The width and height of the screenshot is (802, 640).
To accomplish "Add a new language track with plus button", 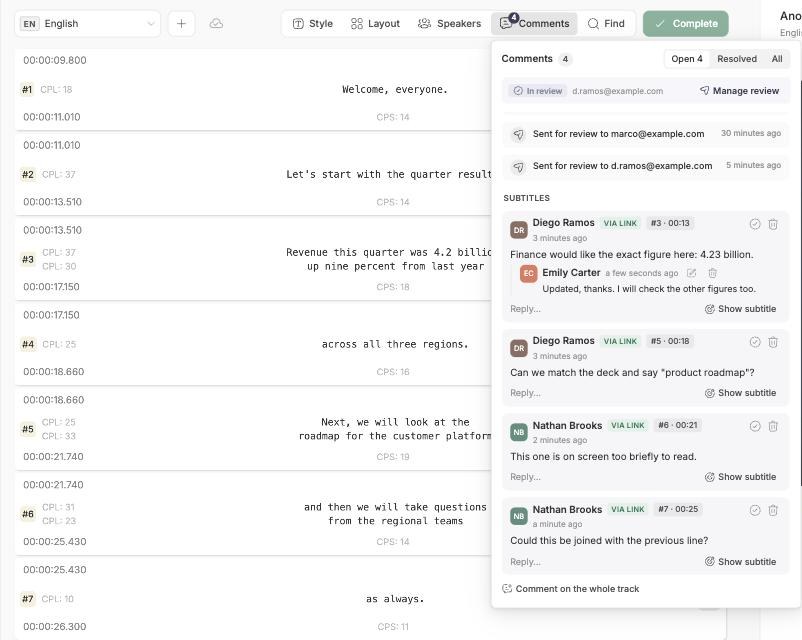I will pos(181,24).
